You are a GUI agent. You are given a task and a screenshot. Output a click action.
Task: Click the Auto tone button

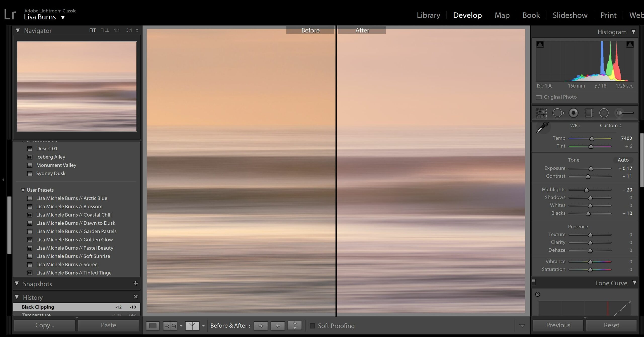click(623, 160)
